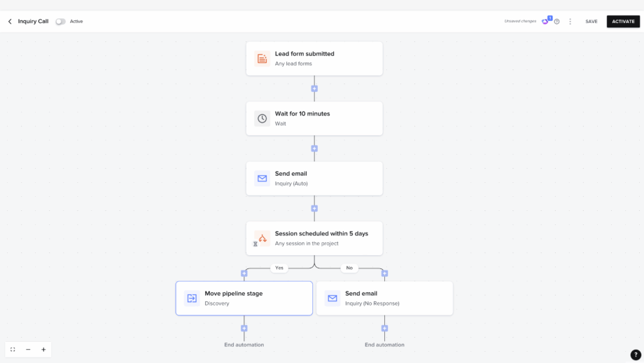Add a step below Move pipeline stage
Image resolution: width=644 pixels, height=363 pixels.
coord(244,329)
